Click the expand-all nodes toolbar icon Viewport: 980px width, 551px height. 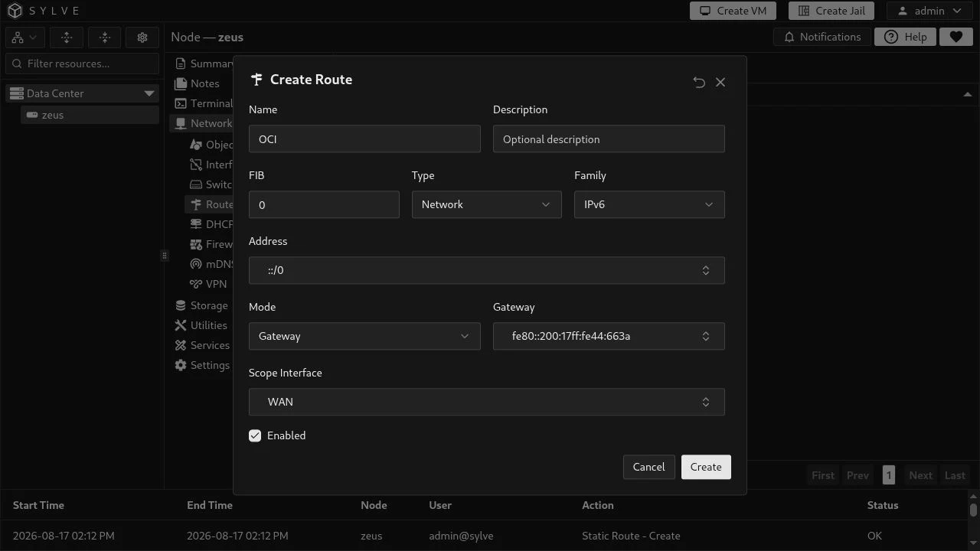click(67, 37)
